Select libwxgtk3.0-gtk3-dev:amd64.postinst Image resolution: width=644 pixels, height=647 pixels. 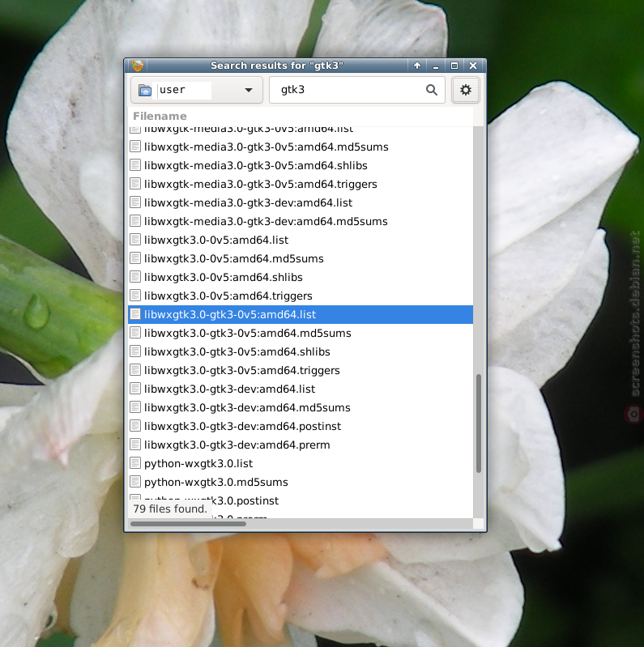coord(301,426)
